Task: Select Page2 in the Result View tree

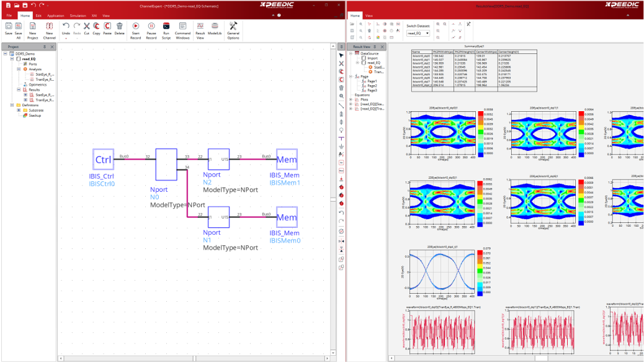Action: tap(372, 86)
